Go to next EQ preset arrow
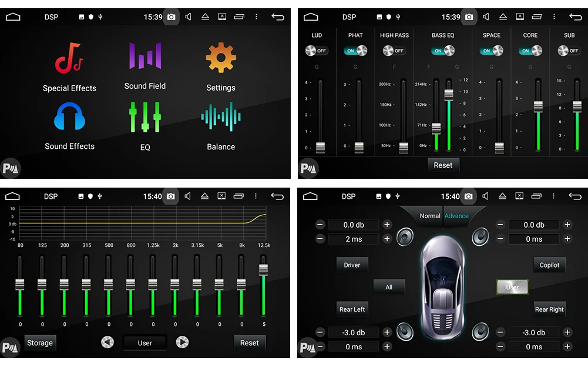Image resolution: width=588 pixels, height=367 pixels. click(182, 342)
